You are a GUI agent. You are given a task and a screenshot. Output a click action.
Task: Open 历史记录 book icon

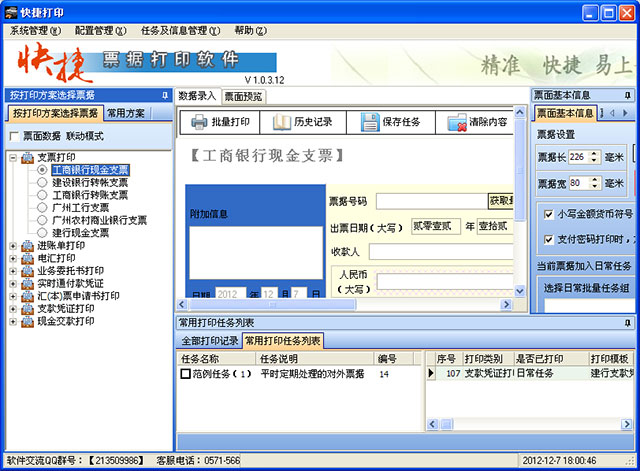[x=282, y=122]
